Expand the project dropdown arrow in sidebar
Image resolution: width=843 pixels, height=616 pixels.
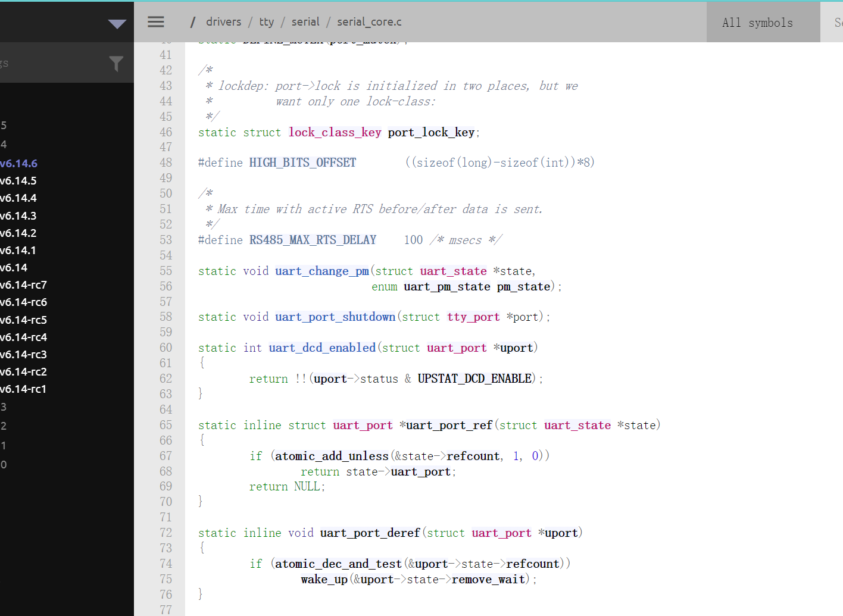(x=117, y=24)
